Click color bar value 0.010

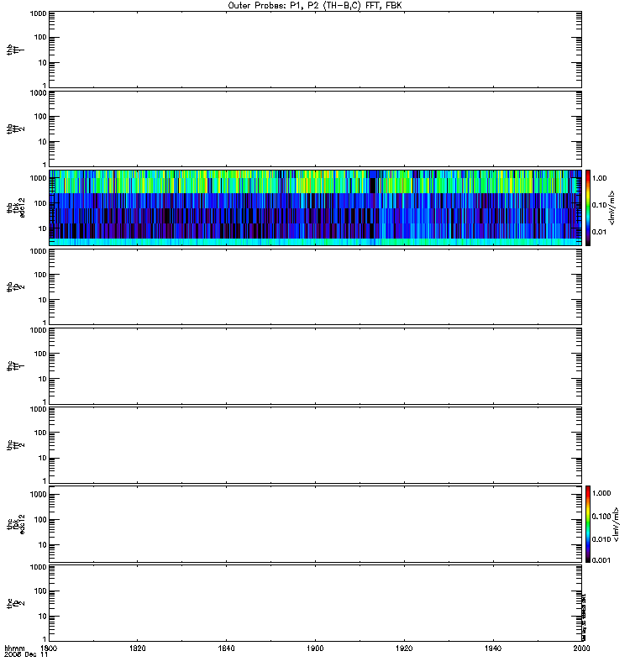[x=601, y=539]
